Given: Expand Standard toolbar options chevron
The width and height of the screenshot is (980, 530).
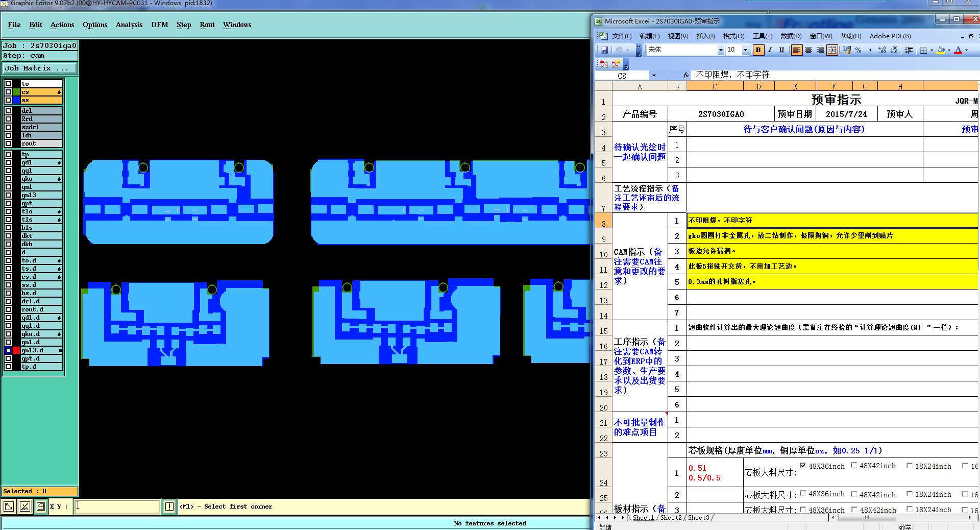Looking at the screenshot, I should (639, 50).
